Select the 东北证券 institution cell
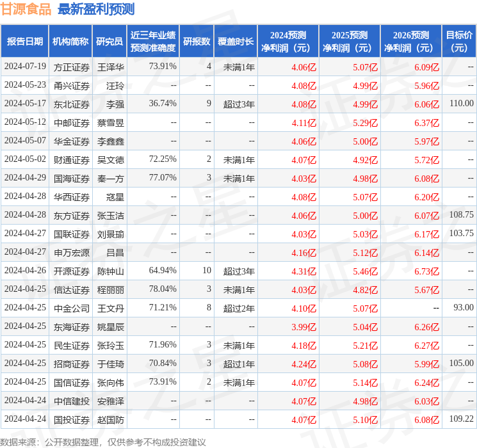This screenshot has height=448, width=477. click(x=72, y=104)
